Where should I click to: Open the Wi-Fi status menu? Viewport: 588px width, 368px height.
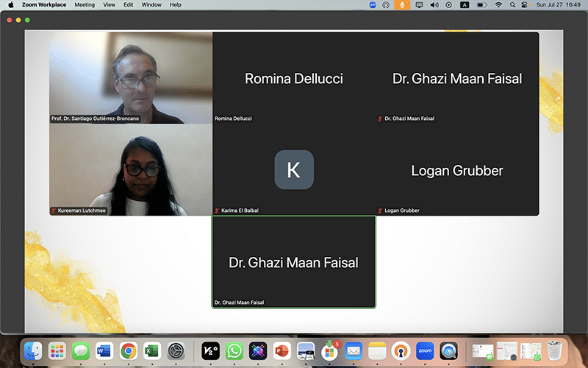click(498, 4)
